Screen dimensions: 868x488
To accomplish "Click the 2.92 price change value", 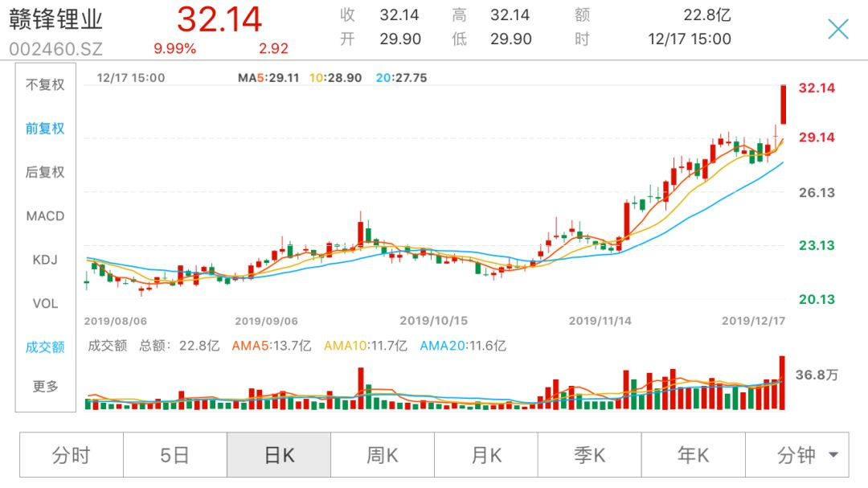I will point(273,49).
